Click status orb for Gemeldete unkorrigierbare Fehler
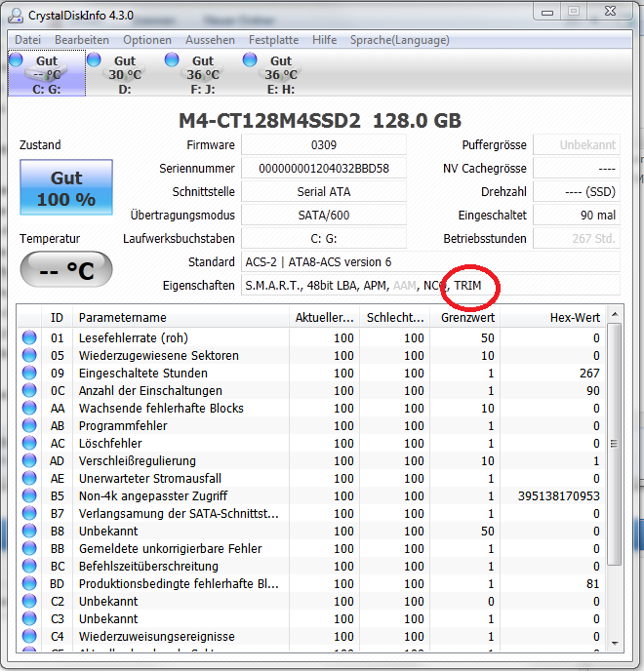Image resolution: width=644 pixels, height=671 pixels. (29, 548)
